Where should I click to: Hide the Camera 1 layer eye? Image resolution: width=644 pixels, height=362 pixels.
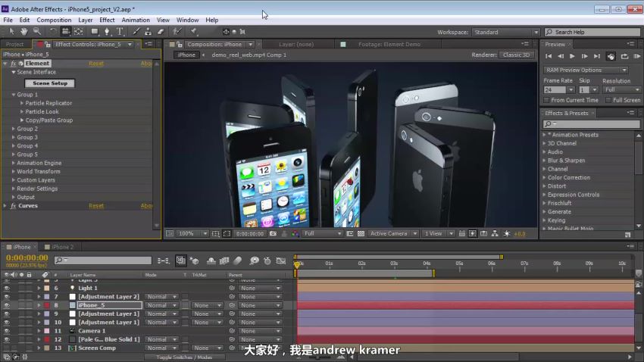coord(7,331)
